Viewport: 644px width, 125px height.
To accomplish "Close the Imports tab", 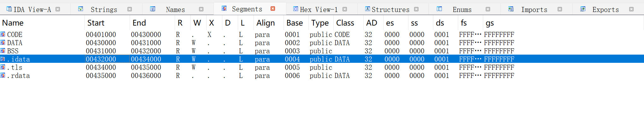I will tap(560, 9).
